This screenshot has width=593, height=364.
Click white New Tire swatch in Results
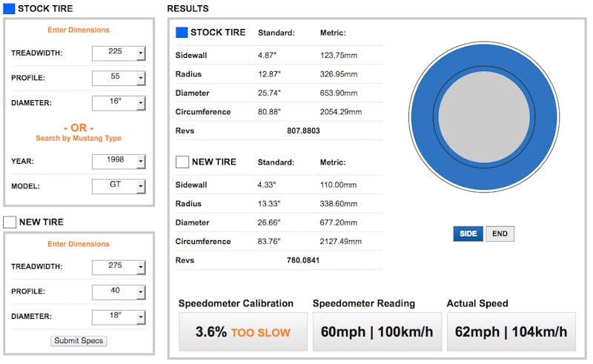coord(182,162)
